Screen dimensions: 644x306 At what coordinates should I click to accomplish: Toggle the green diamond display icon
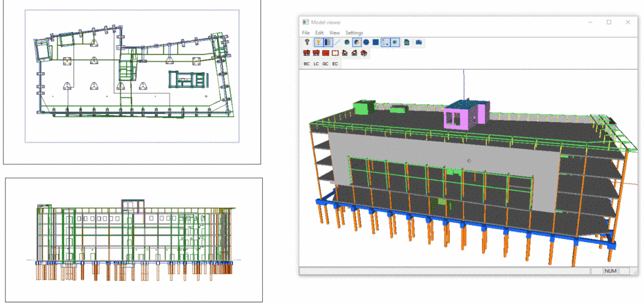395,42
